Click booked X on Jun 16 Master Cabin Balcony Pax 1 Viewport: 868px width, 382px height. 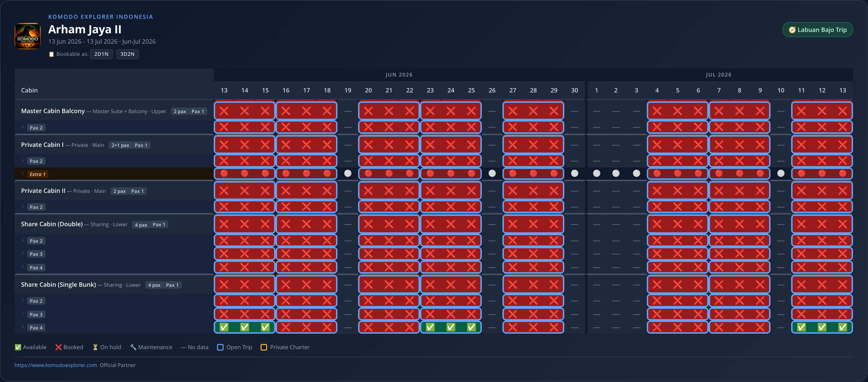tap(286, 111)
